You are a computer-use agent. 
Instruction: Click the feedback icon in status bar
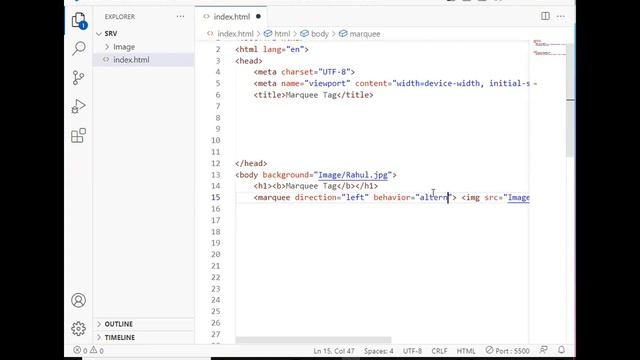tap(543, 350)
